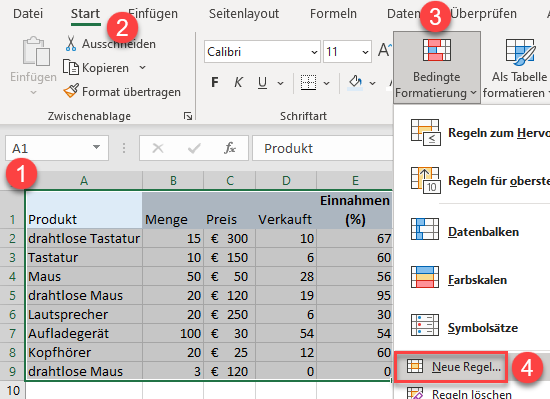Click the Verkauft cell with value 28
The height and width of the screenshot is (399, 550).
tap(286, 276)
